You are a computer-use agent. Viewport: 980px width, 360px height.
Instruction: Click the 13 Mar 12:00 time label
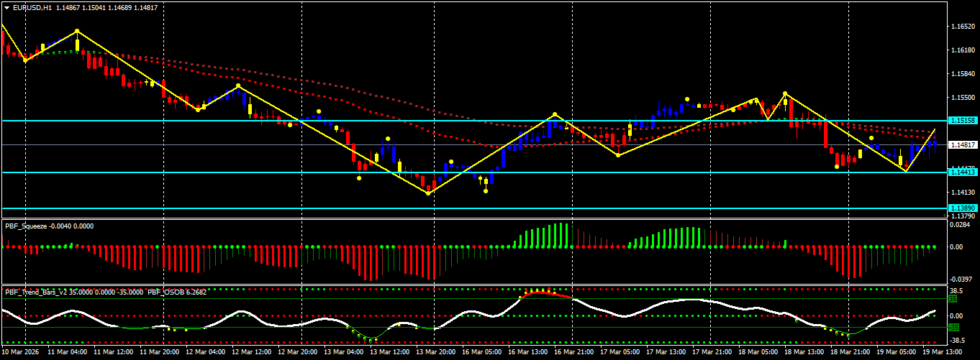tap(391, 354)
